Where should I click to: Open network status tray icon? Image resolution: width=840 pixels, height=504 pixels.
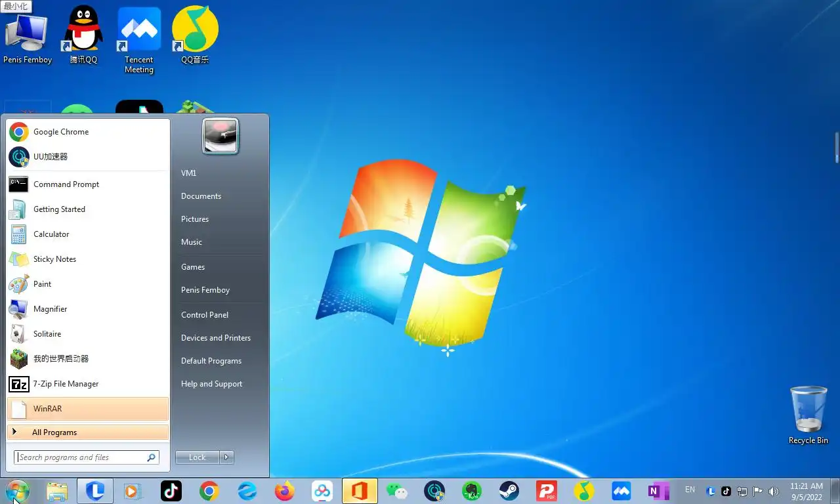[x=742, y=491]
